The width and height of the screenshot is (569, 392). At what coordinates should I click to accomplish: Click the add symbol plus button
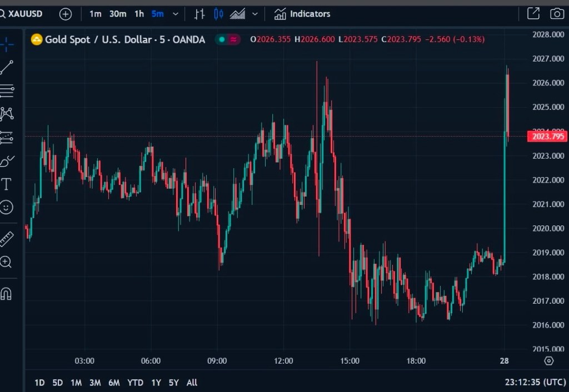(x=66, y=14)
